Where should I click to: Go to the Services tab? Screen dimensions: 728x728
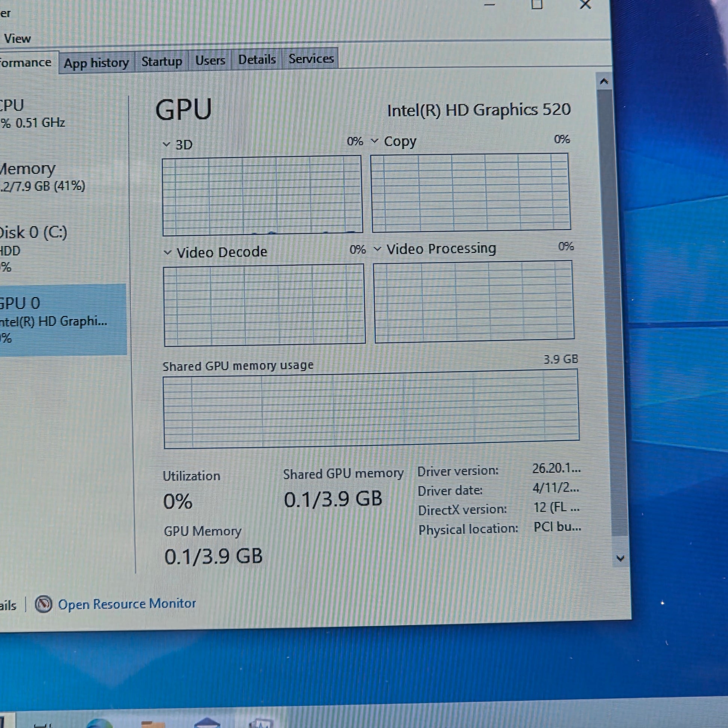tap(311, 59)
